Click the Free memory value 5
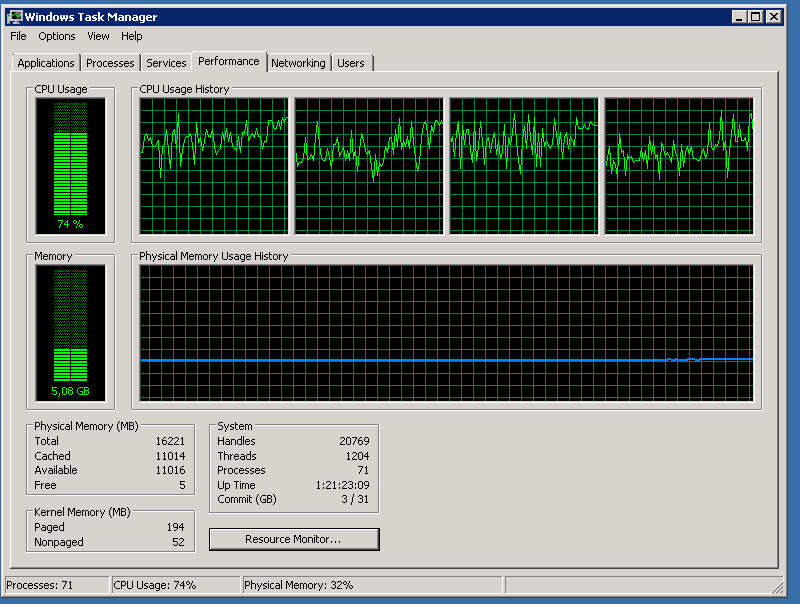This screenshot has height=604, width=800. [182, 485]
